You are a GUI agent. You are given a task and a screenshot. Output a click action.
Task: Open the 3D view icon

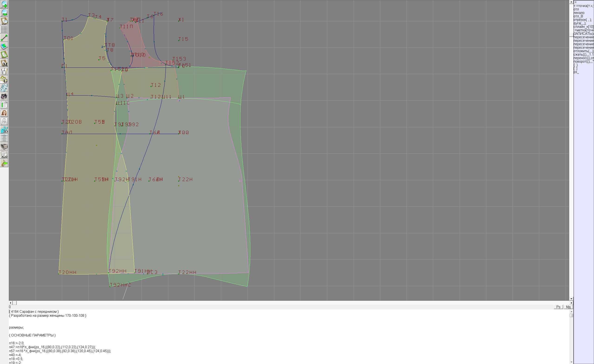pyautogui.click(x=4, y=130)
